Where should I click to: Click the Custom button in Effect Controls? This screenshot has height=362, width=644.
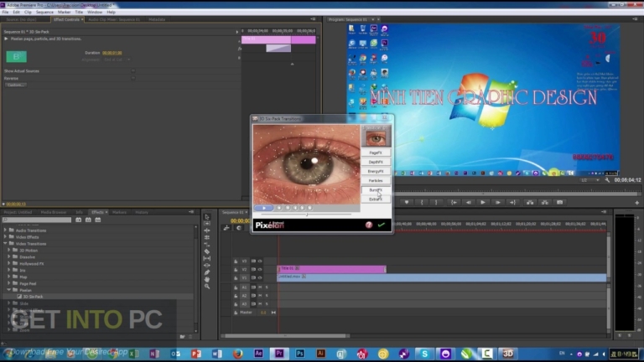point(16,85)
